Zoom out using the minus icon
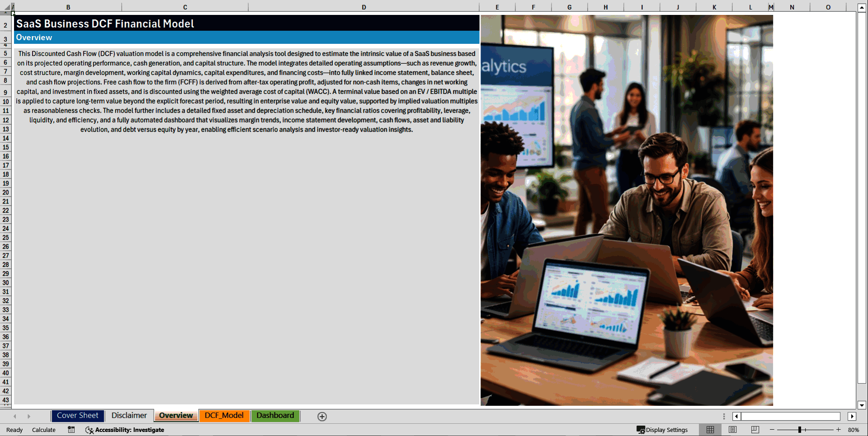Screen dimensions: 868x436 [x=772, y=430]
